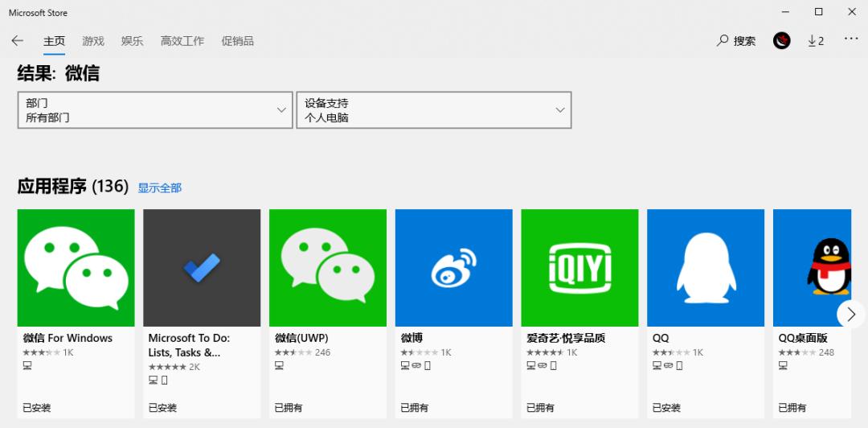Switch to the 游戏 tab
This screenshot has width=868, height=428.
coord(93,41)
